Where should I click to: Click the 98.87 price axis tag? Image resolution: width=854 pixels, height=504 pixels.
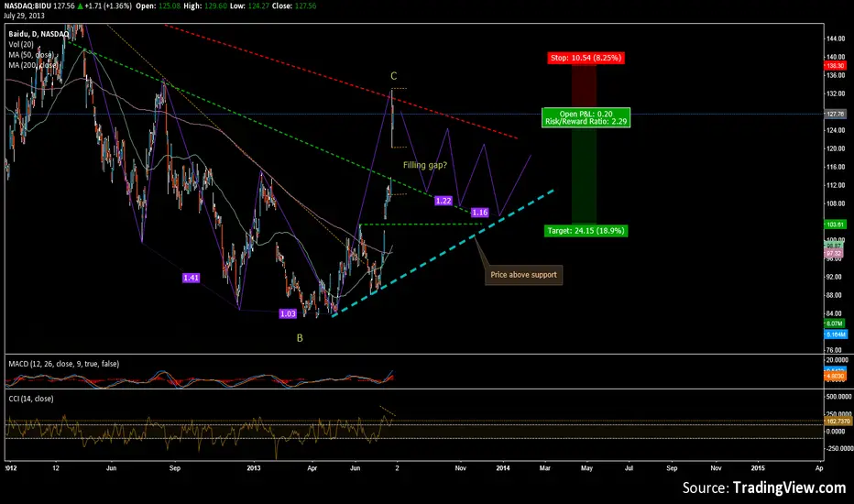(x=834, y=247)
